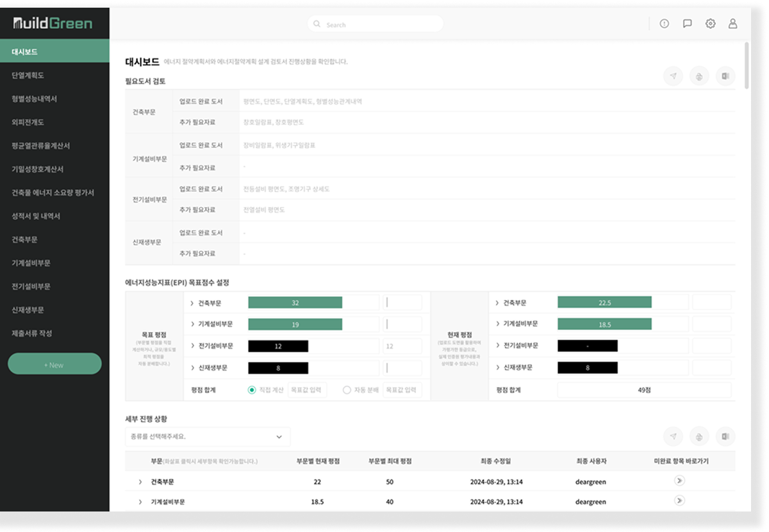Open the user profile icon
Screen dimensions: 769x532
732,24
